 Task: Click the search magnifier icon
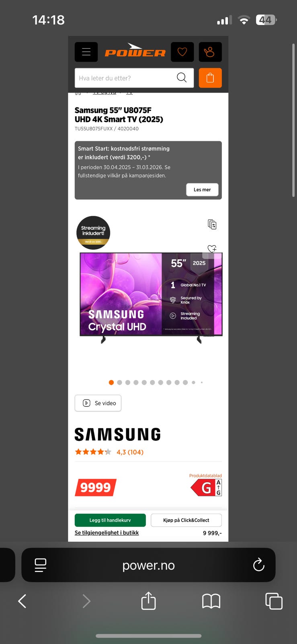[x=182, y=78]
